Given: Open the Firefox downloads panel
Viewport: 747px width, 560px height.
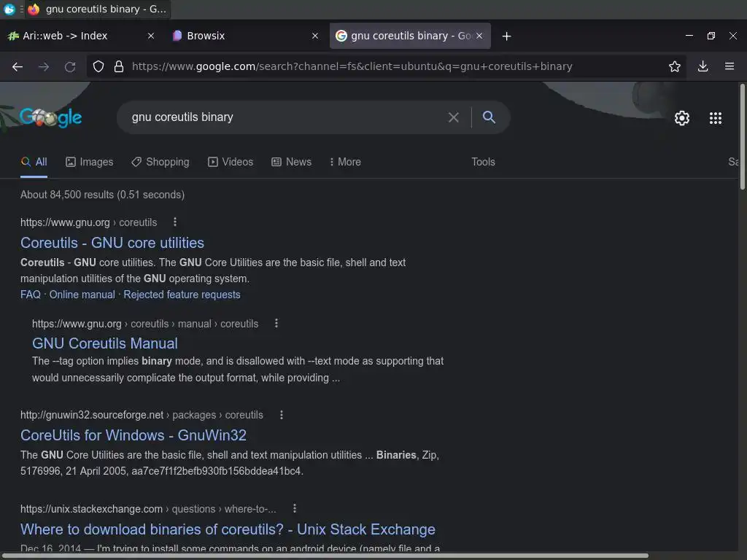Looking at the screenshot, I should coord(703,66).
